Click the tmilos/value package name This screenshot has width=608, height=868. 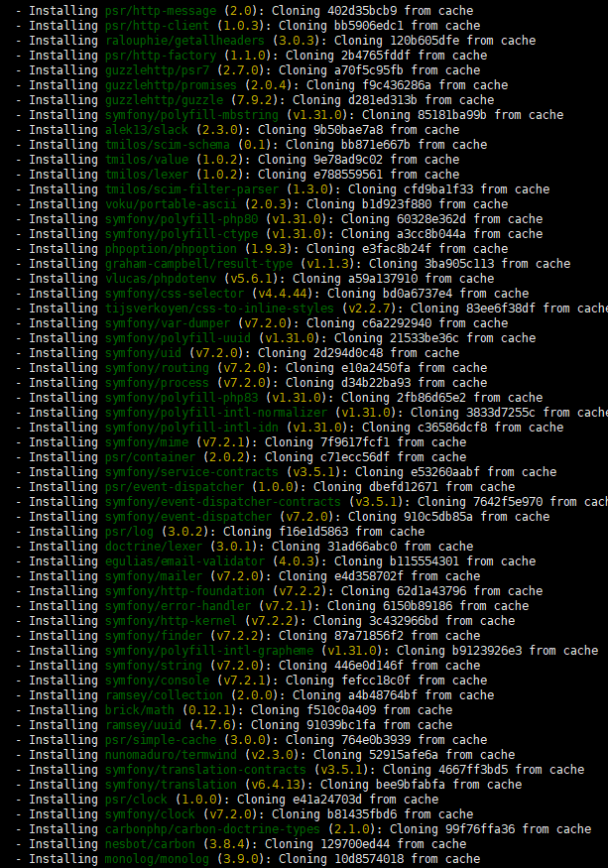(147, 160)
